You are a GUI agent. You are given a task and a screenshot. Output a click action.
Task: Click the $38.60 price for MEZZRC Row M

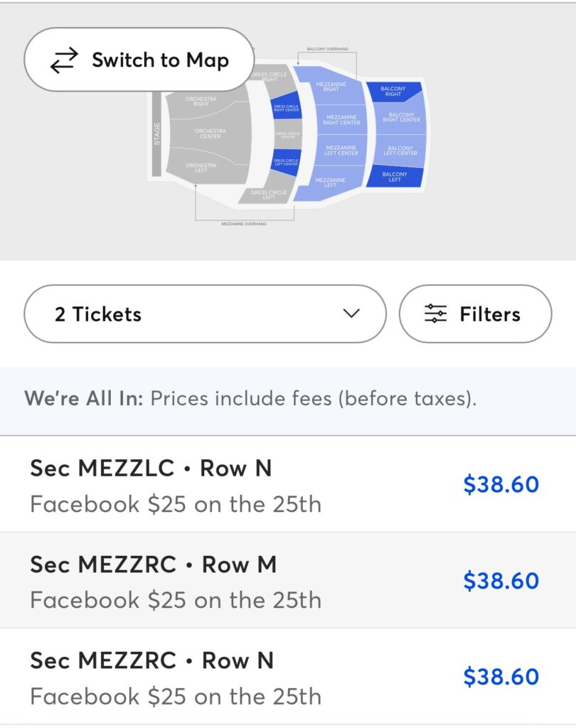click(x=501, y=581)
